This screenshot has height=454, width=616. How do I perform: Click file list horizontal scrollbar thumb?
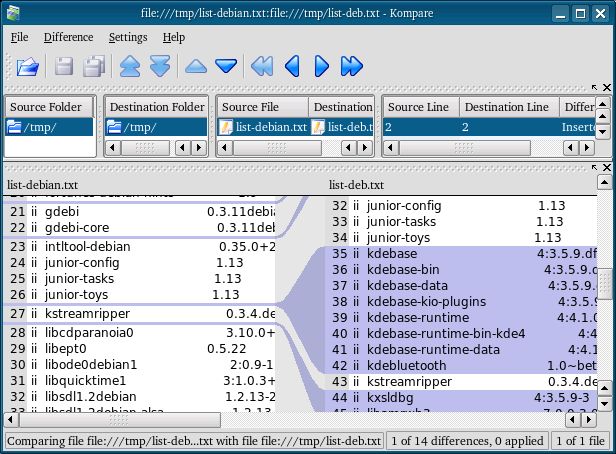click(x=277, y=148)
